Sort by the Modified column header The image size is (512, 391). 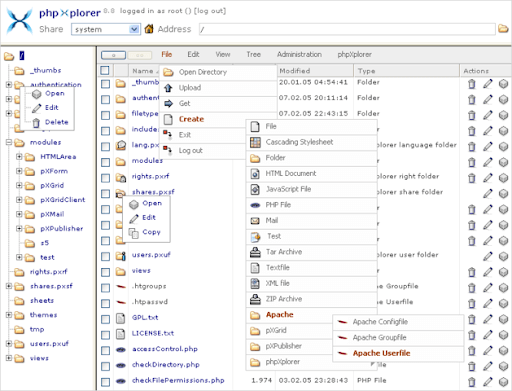click(x=315, y=71)
